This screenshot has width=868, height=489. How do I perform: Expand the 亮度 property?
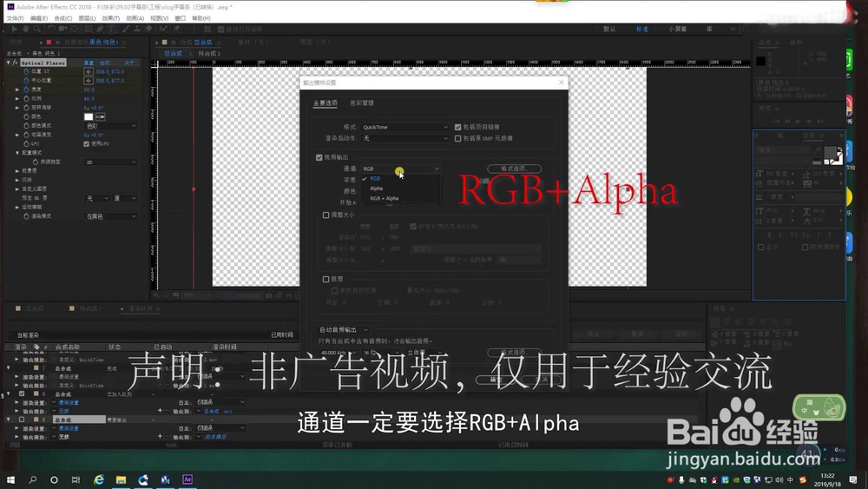[x=17, y=89]
